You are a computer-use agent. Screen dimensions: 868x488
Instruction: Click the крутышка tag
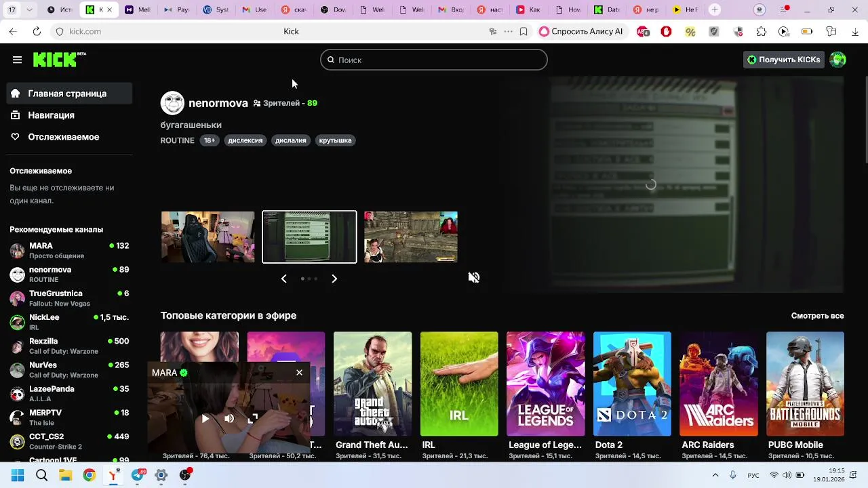coord(335,140)
